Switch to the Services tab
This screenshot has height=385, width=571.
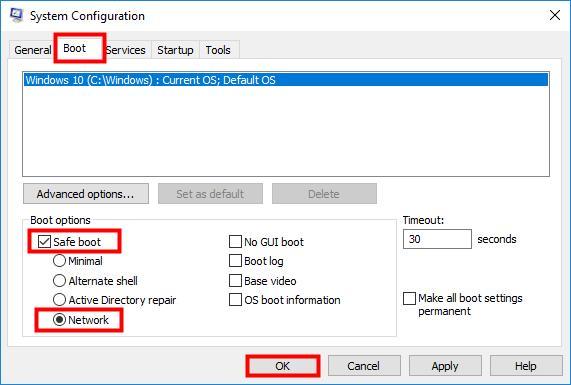click(x=126, y=50)
